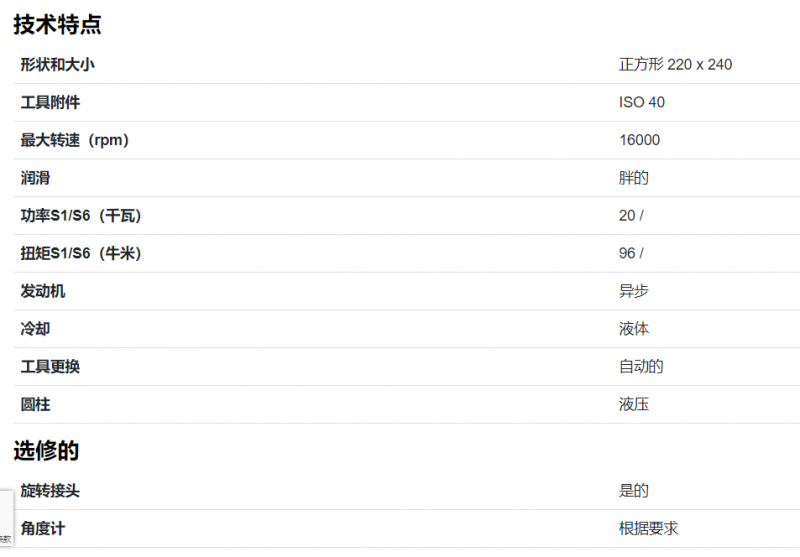Screen dimensions: 800x557
Task: Select the 润滑 row label
Action: (35, 178)
